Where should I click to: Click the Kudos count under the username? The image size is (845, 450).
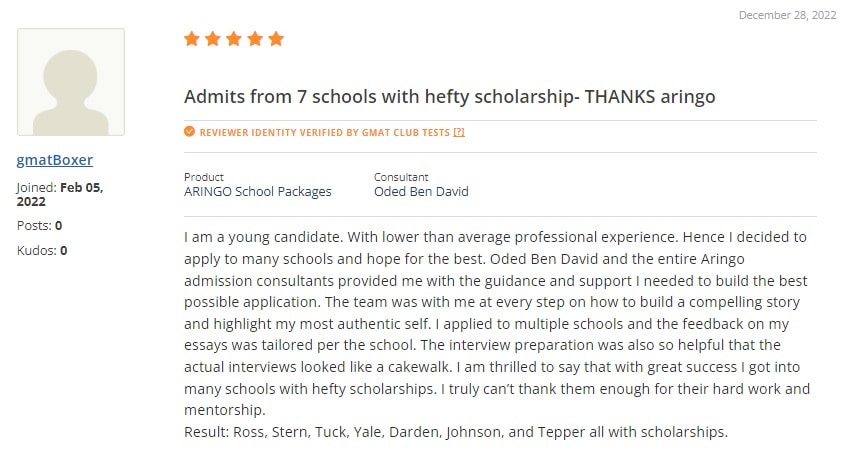pos(42,251)
